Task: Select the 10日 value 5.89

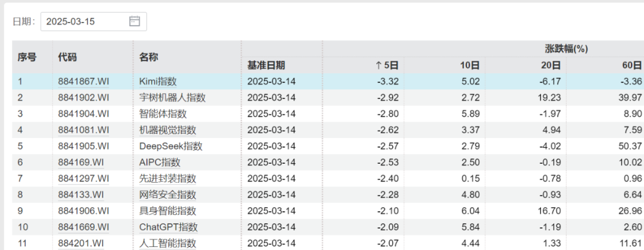Action: click(471, 114)
